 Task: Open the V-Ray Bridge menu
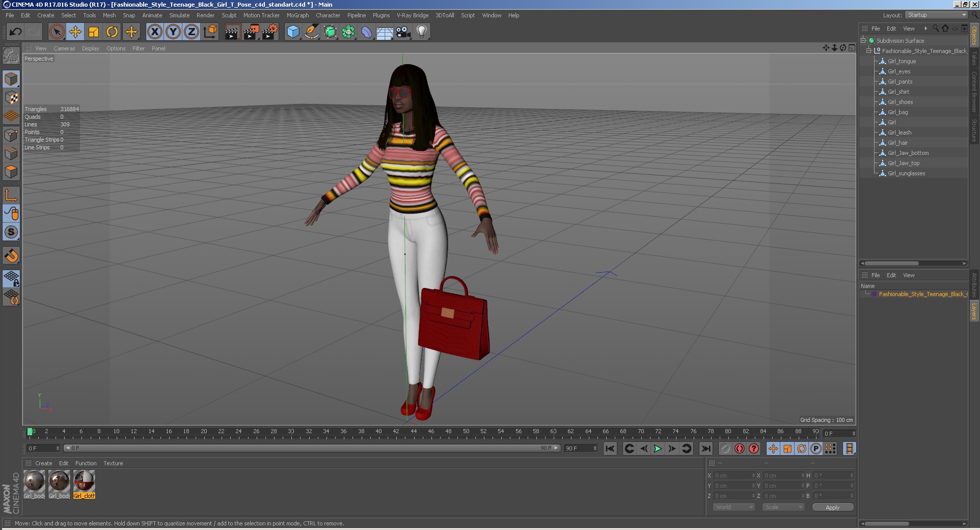tap(413, 15)
